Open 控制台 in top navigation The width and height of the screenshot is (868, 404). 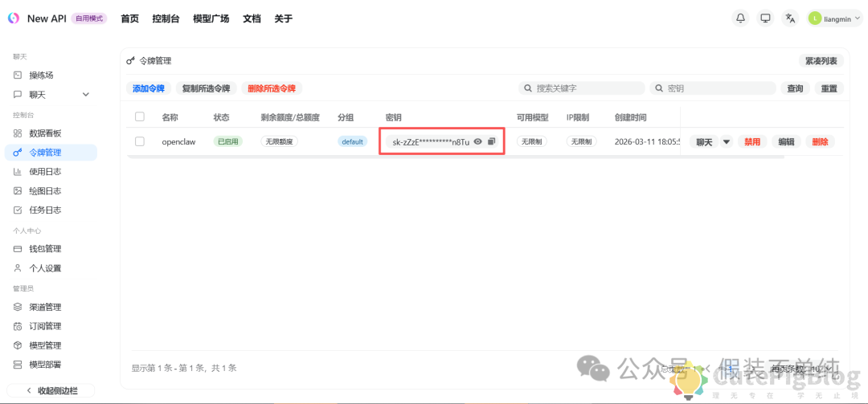point(166,18)
